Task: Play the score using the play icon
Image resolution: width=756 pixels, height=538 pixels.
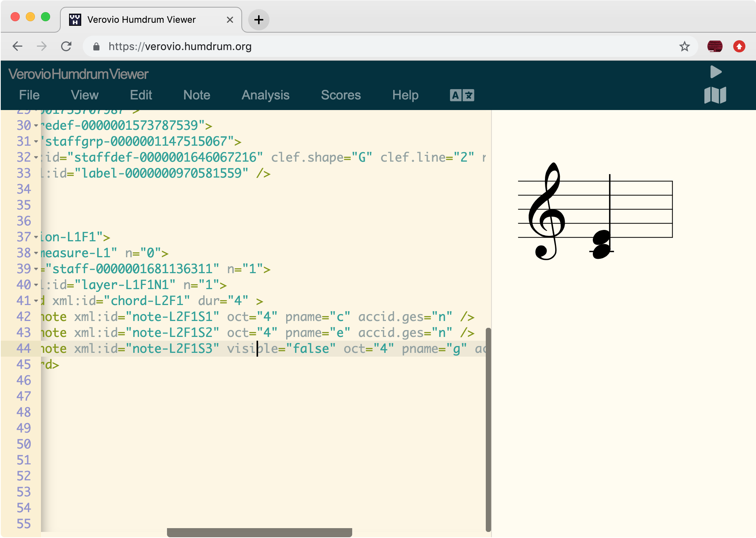Action: tap(716, 72)
